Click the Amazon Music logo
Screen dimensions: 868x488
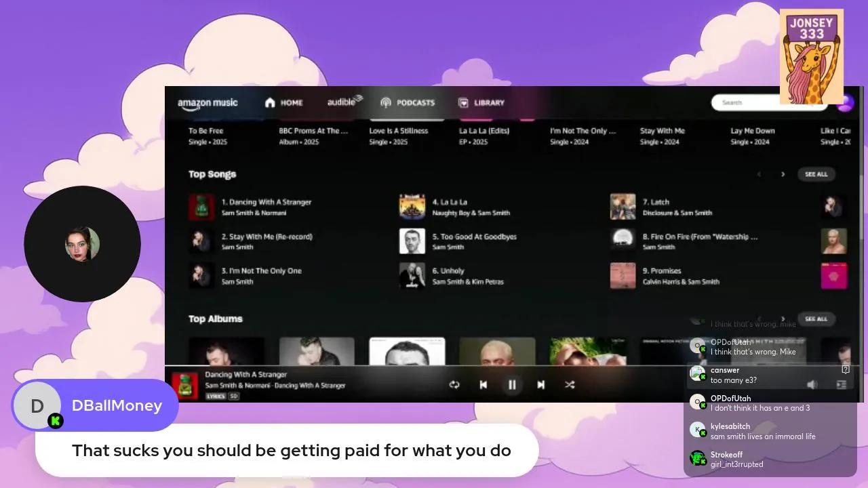208,103
